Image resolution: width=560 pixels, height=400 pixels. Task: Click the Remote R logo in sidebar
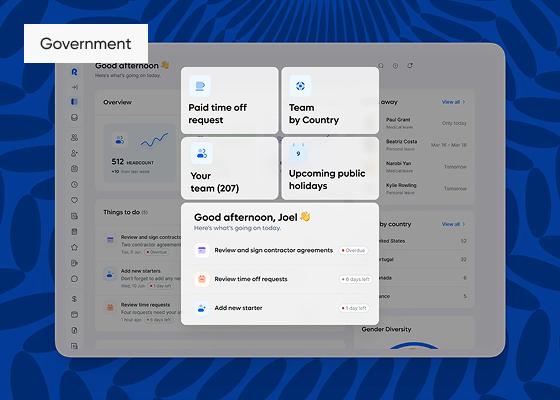(74, 72)
